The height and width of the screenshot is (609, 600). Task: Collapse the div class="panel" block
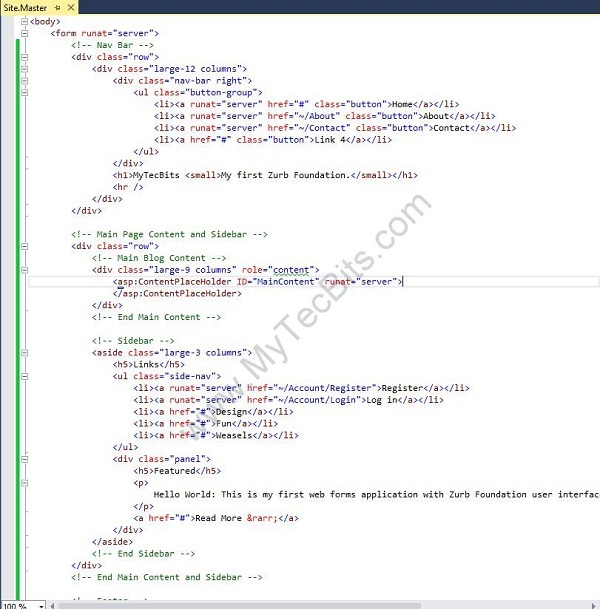pyautogui.click(x=24, y=459)
